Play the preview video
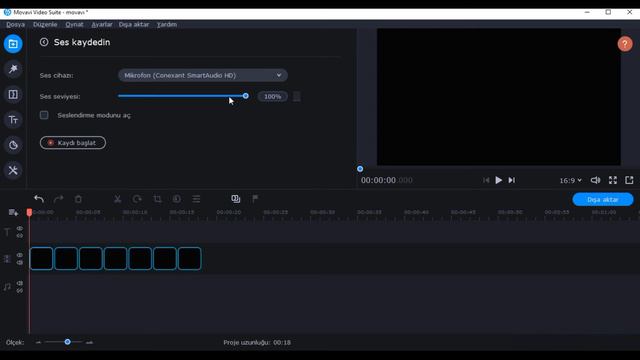 coord(498,180)
